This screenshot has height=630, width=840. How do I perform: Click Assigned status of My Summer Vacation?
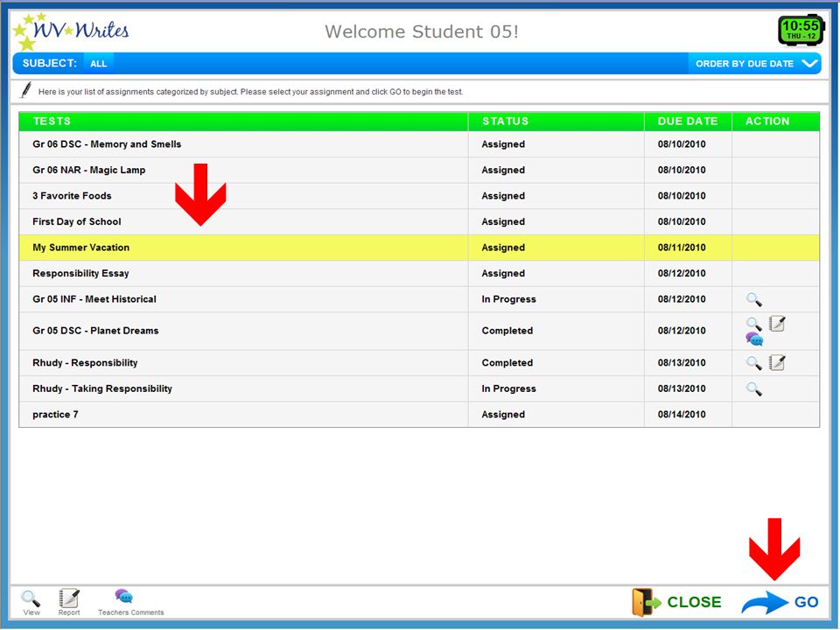pos(503,248)
